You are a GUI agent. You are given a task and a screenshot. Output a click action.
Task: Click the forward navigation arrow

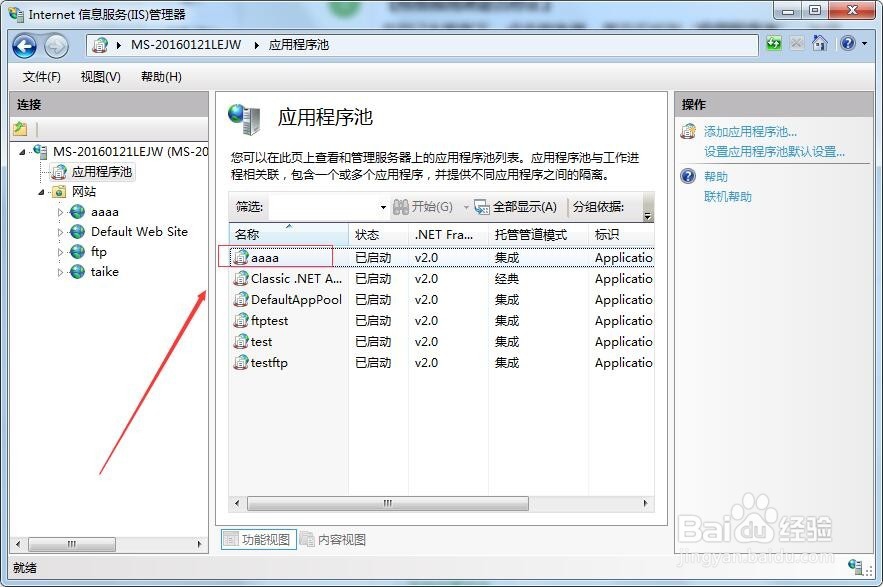point(55,46)
